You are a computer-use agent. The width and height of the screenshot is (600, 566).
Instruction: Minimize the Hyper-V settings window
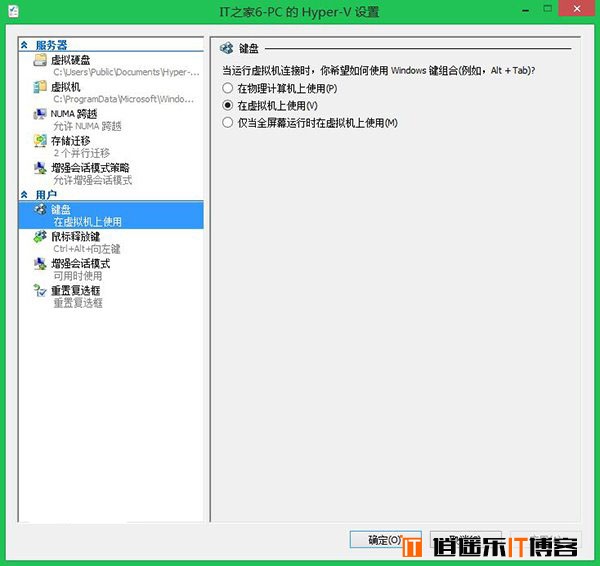pos(526,9)
